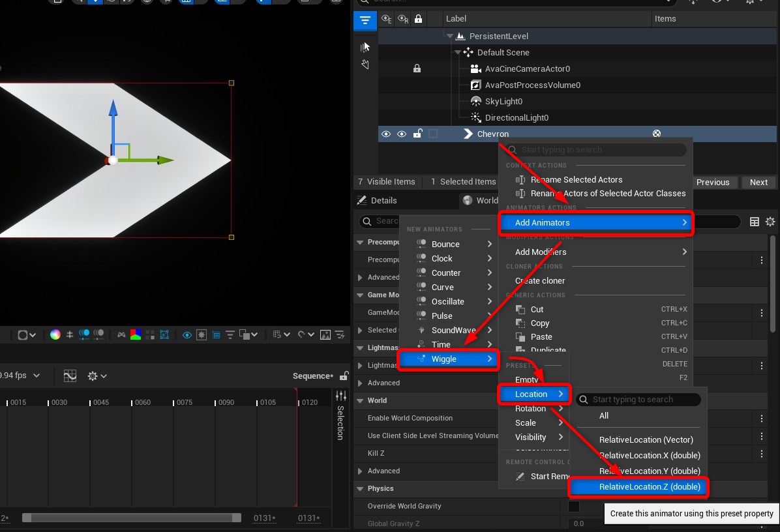Click the DirectionalLight0 light icon

tap(475, 117)
